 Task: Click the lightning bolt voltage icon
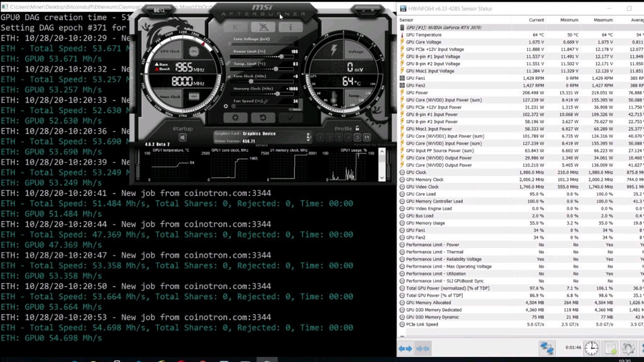click(334, 50)
